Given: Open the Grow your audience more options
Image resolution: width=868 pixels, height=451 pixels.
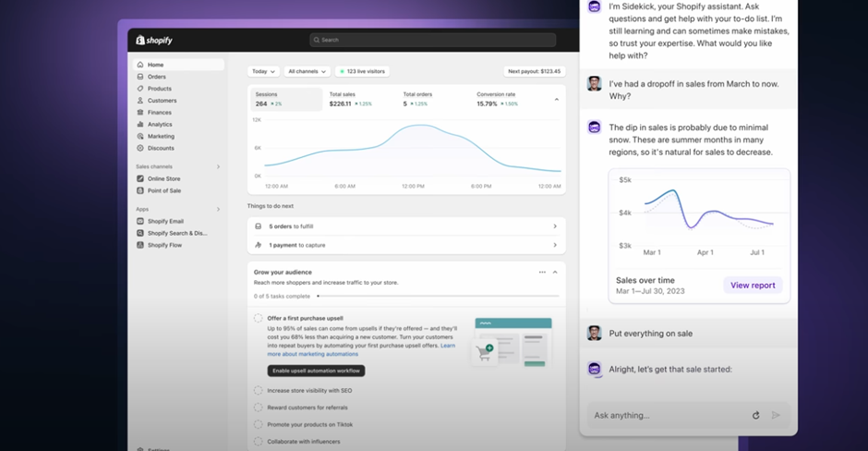Looking at the screenshot, I should pyautogui.click(x=542, y=272).
